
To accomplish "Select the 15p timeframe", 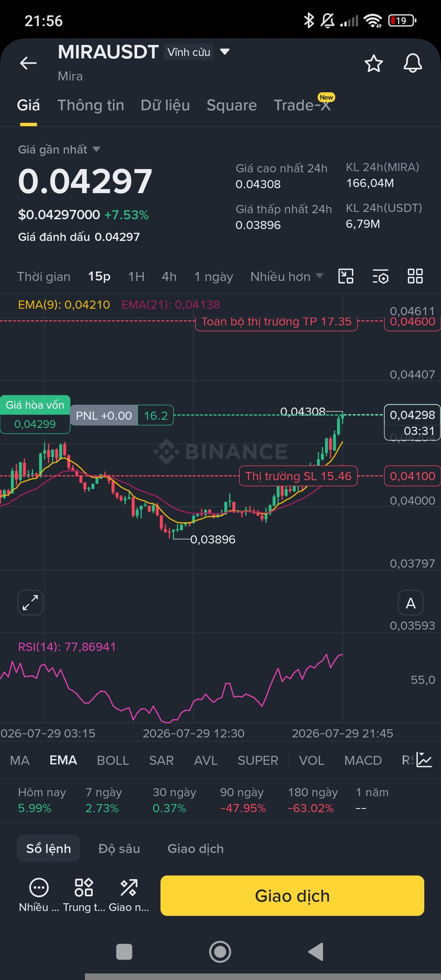I will [x=99, y=276].
